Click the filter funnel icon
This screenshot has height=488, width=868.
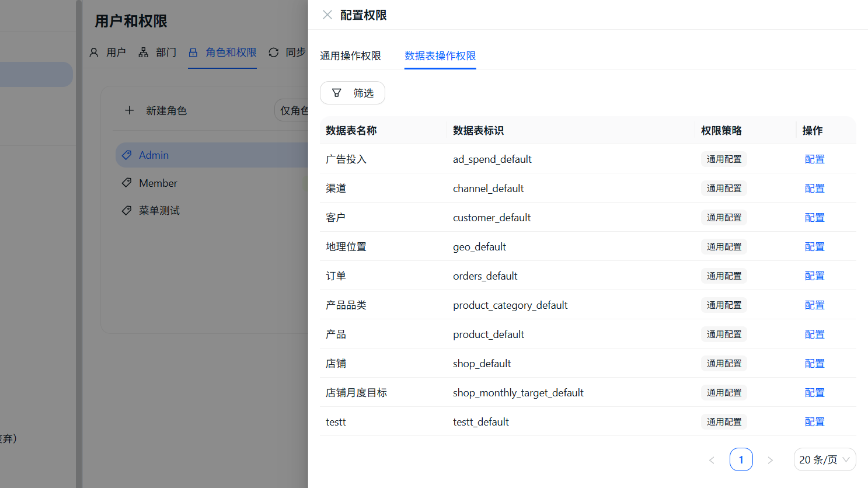click(x=337, y=93)
